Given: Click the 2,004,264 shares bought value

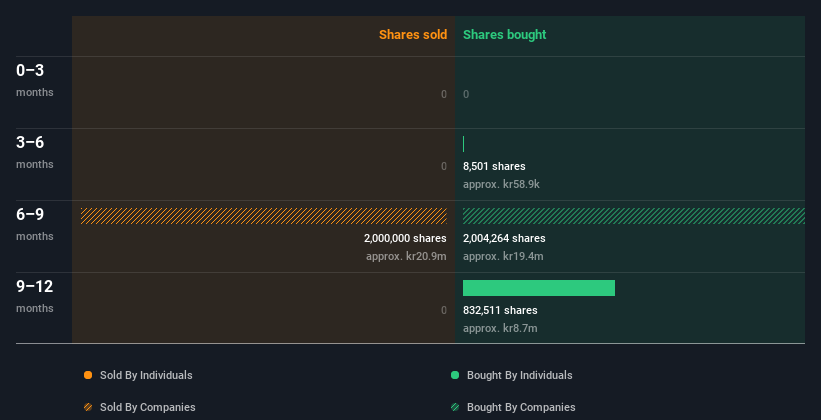Looking at the screenshot, I should [504, 238].
